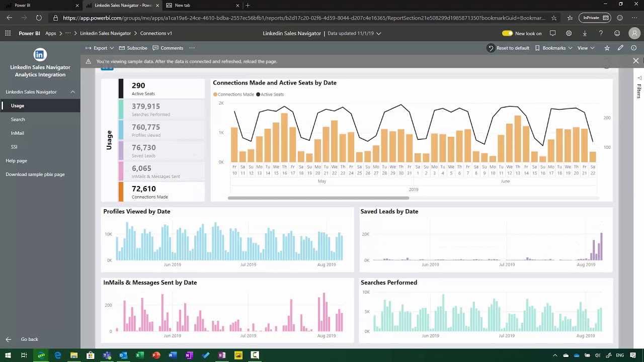Click the download icon in the header

[x=585, y=33]
